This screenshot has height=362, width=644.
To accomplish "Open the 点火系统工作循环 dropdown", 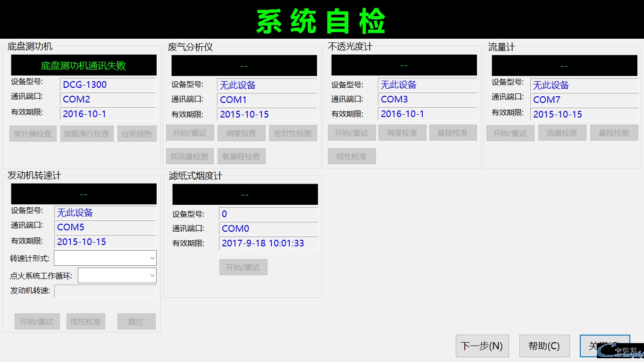I will coord(117,276).
